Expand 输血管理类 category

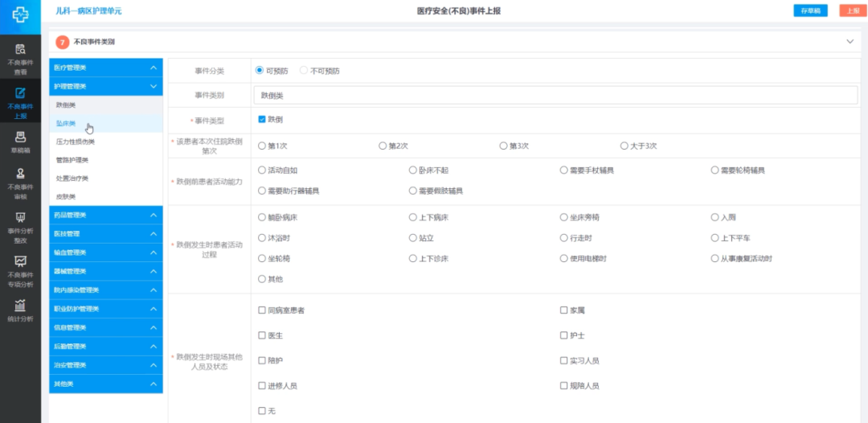click(106, 253)
